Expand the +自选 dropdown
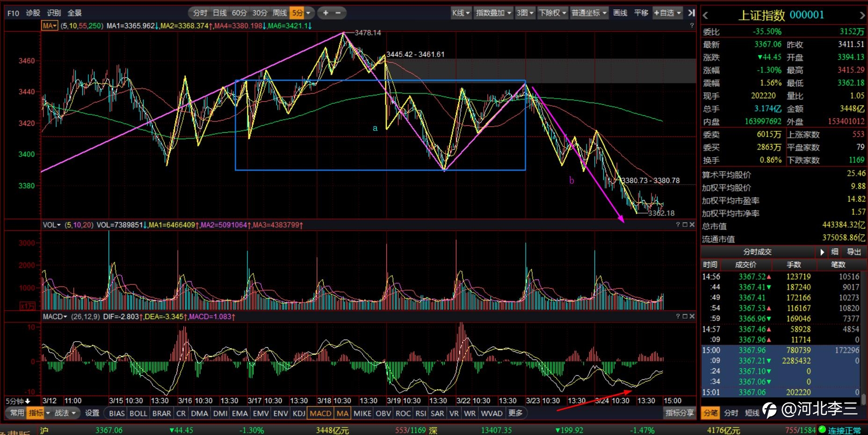Viewport: 868px width, 435px height. (667, 13)
